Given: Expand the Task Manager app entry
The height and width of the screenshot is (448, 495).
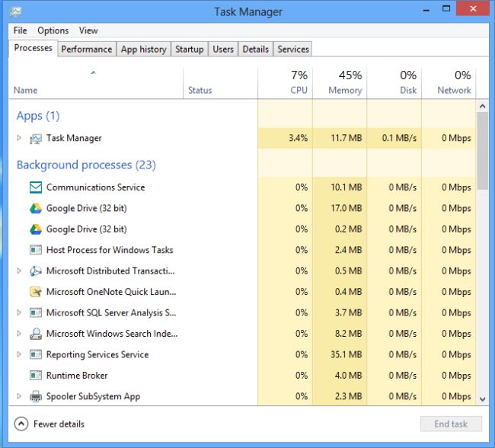Looking at the screenshot, I should pos(19,138).
